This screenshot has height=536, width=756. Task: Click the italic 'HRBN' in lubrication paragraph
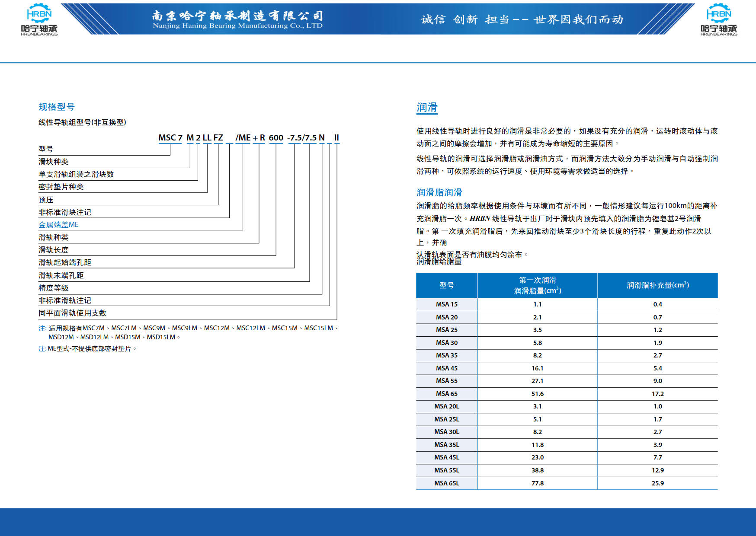tap(480, 218)
